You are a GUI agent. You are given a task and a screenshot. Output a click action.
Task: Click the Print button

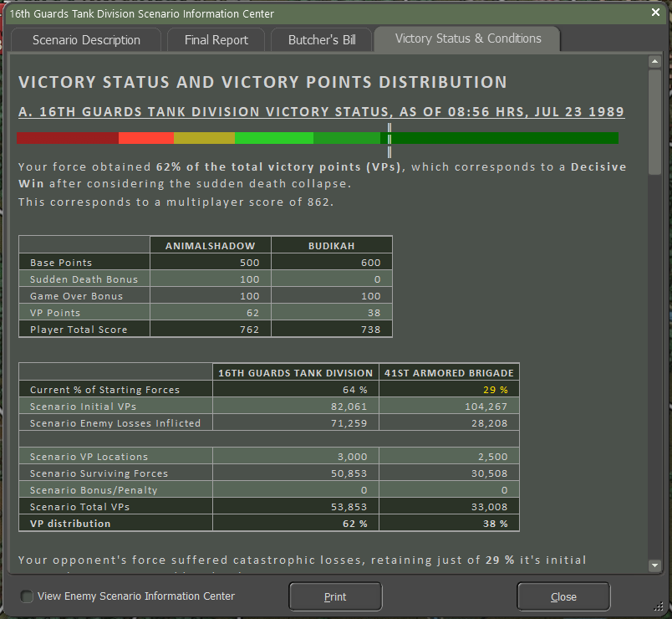(335, 596)
